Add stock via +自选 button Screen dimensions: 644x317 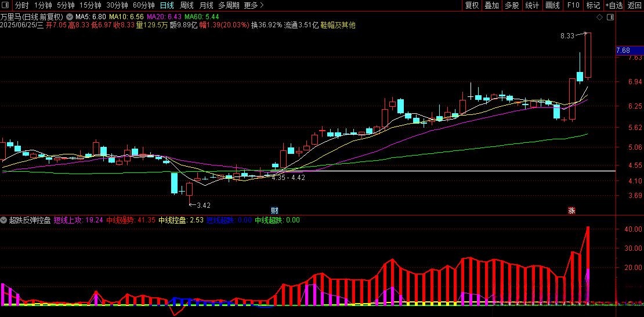614,5
